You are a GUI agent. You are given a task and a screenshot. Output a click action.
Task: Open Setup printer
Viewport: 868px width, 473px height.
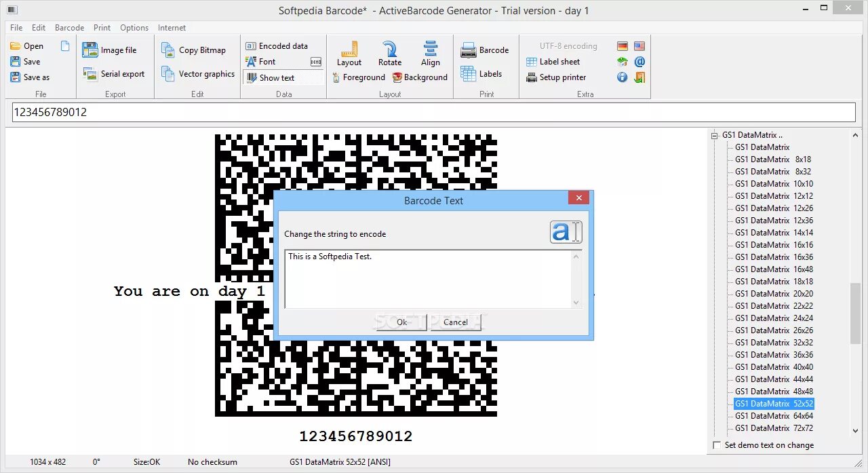tap(556, 77)
